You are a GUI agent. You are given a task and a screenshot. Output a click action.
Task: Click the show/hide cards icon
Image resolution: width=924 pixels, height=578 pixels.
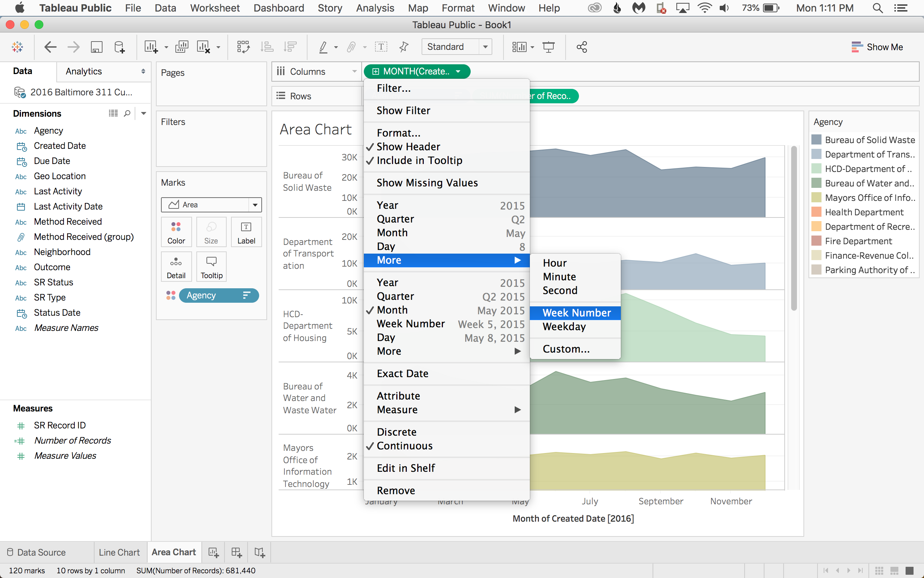(x=519, y=47)
